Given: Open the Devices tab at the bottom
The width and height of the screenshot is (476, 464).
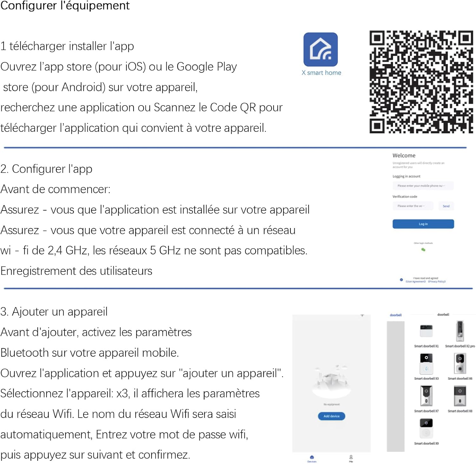Looking at the screenshot, I should pyautogui.click(x=312, y=459).
